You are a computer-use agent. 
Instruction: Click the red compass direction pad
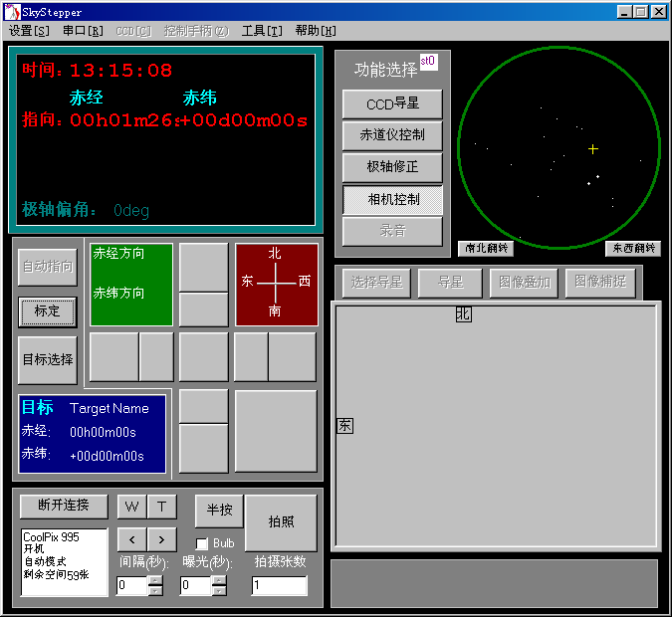[276, 284]
